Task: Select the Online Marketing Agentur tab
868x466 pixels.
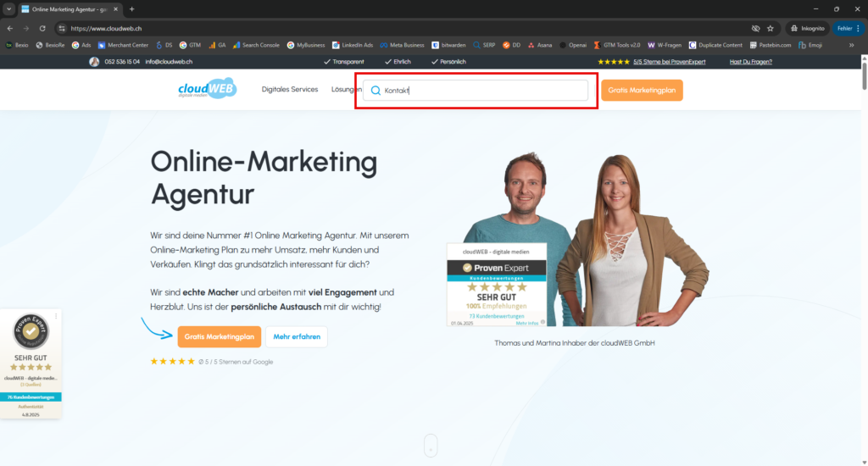Action: 68,8
